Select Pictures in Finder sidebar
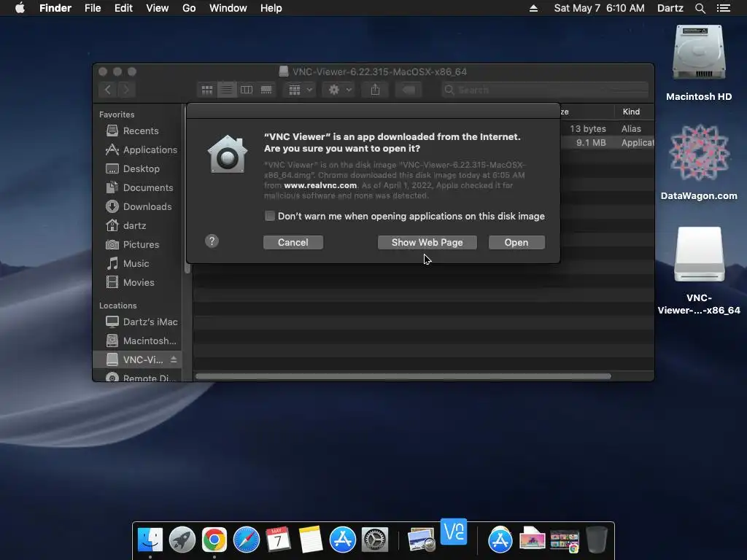This screenshot has width=747, height=560. click(137, 244)
